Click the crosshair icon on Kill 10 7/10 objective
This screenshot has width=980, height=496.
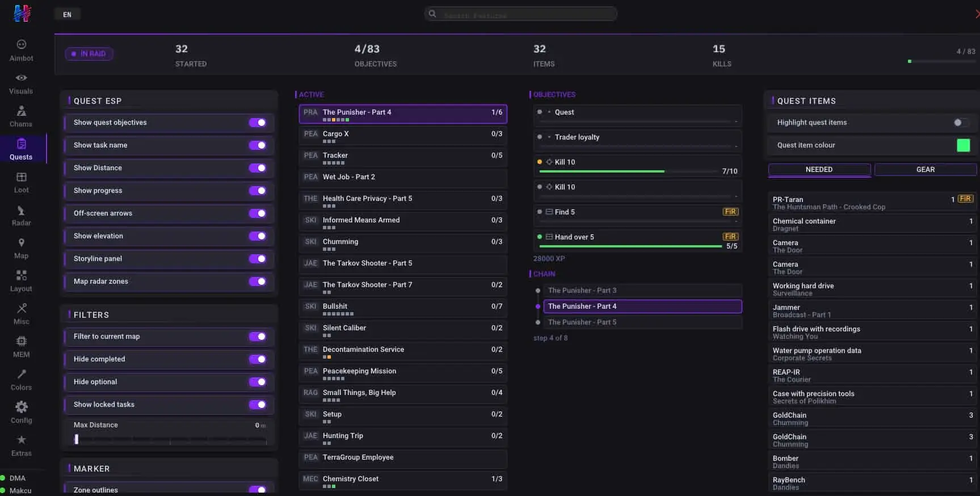pyautogui.click(x=549, y=162)
